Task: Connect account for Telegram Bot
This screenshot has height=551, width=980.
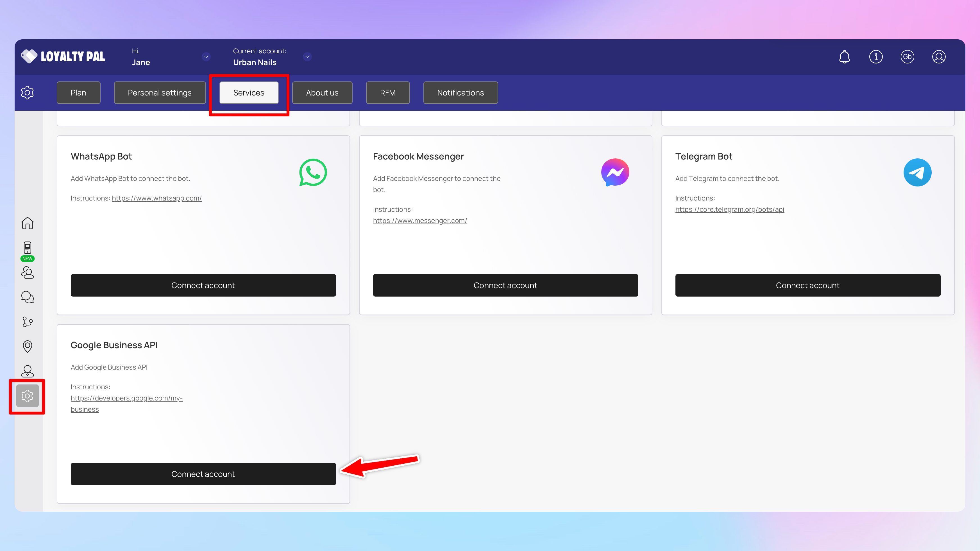Action: coord(807,285)
